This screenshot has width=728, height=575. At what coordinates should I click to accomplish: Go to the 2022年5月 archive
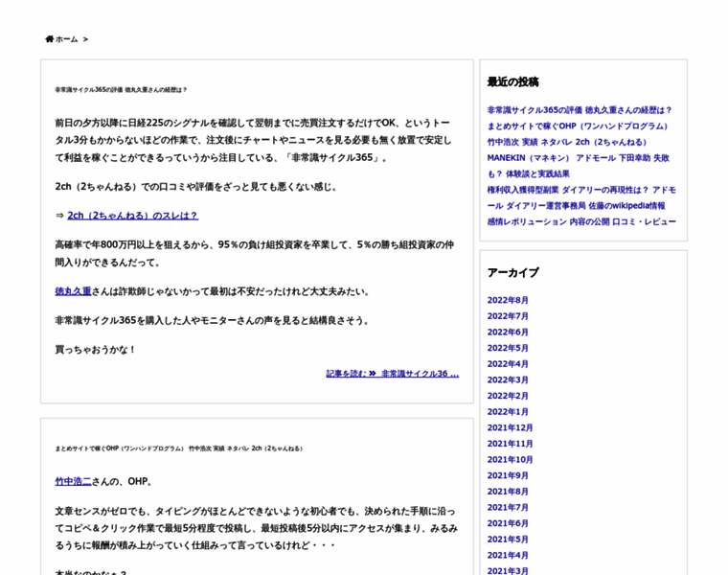508,348
